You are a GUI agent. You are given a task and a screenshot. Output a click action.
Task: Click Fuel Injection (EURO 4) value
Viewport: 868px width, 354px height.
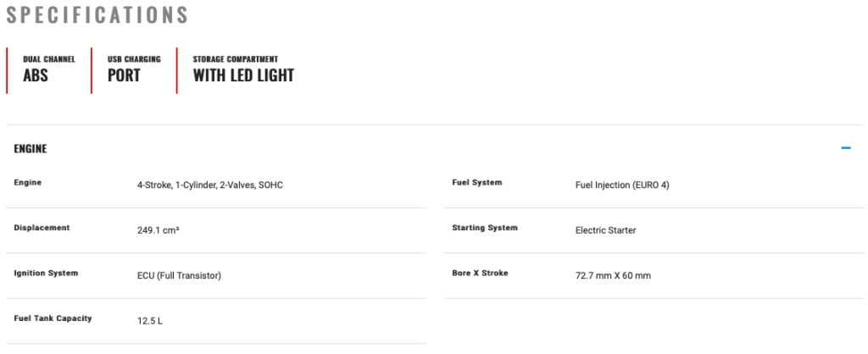(622, 185)
